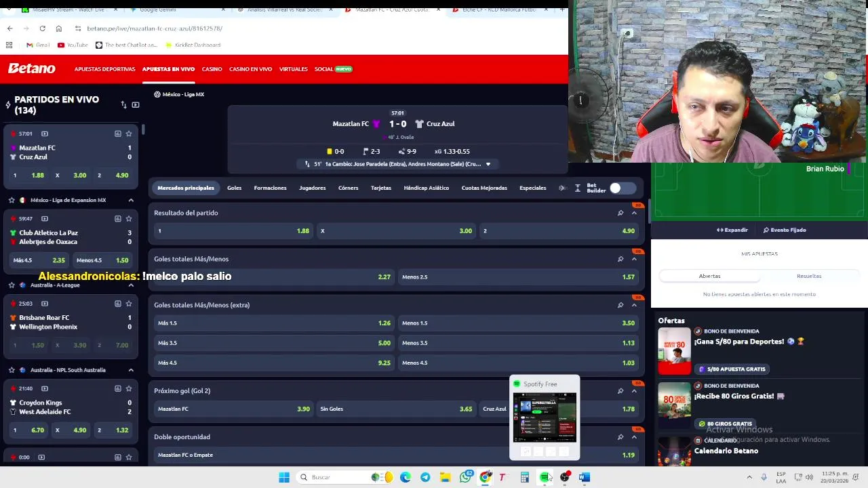Collapse the Doble oportunidad market

pyautogui.click(x=634, y=437)
